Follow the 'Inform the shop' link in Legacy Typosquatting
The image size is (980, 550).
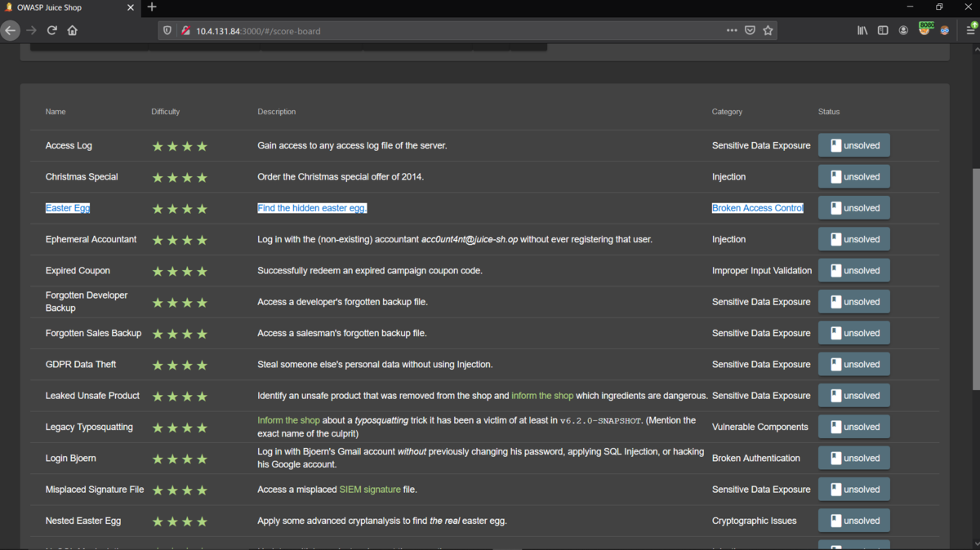click(x=288, y=420)
